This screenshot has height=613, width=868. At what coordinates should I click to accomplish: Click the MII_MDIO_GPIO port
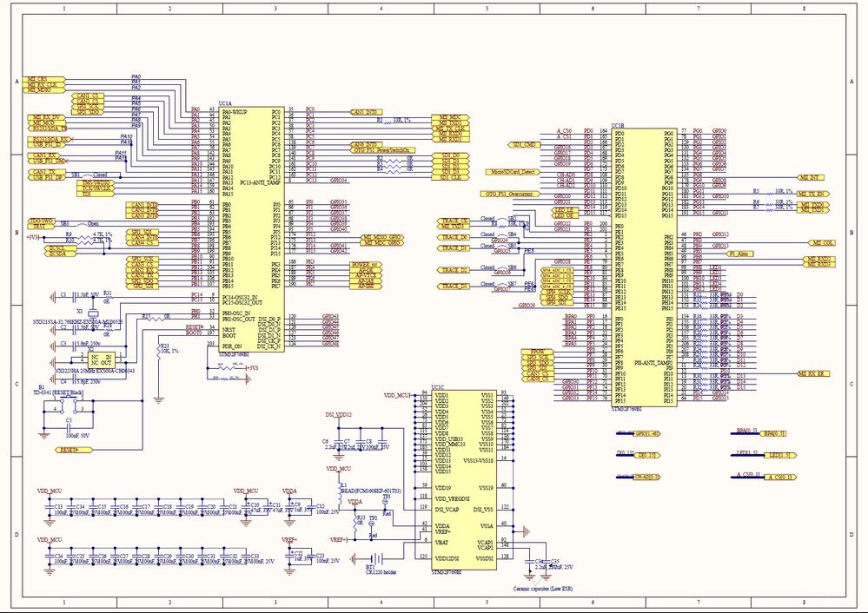click(x=382, y=237)
